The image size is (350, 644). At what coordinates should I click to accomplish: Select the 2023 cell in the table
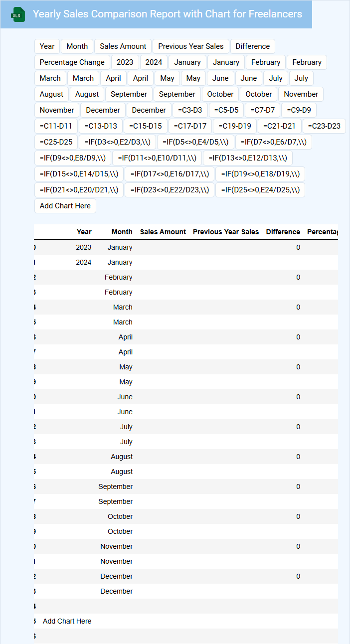click(x=84, y=247)
